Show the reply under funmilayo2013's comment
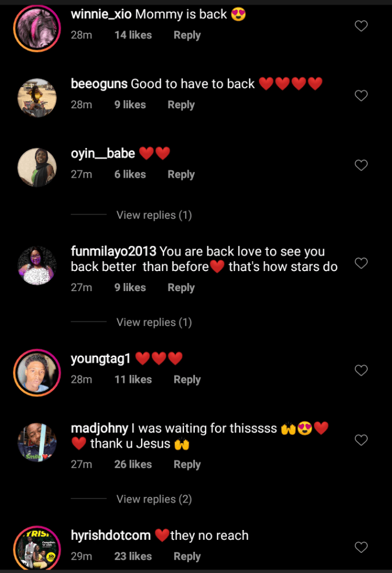Screen dimensions: 392x573 click(154, 323)
